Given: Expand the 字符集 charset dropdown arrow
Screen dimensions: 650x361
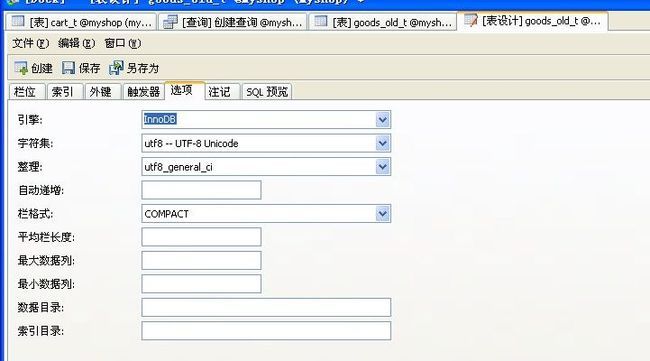Looking at the screenshot, I should point(383,143).
